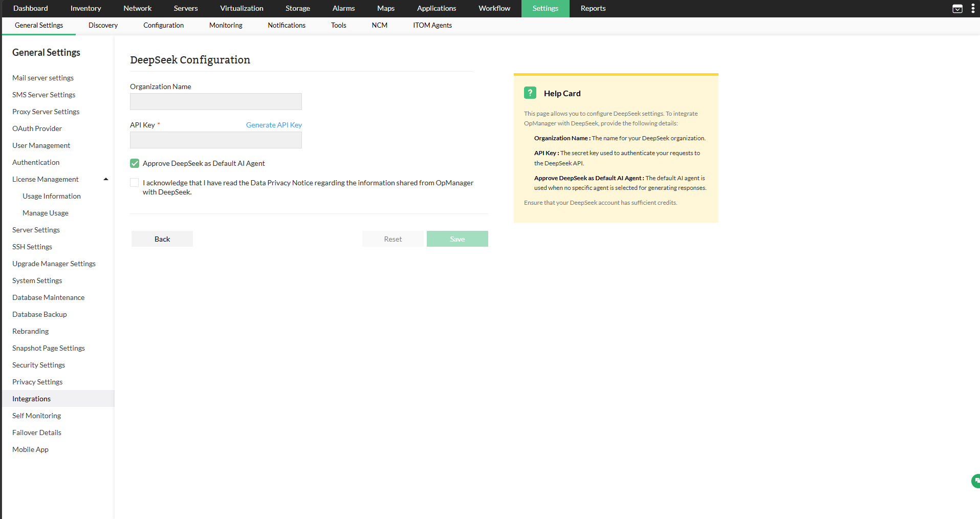Open the Virtualization menu
The height and width of the screenshot is (519, 980).
242,9
